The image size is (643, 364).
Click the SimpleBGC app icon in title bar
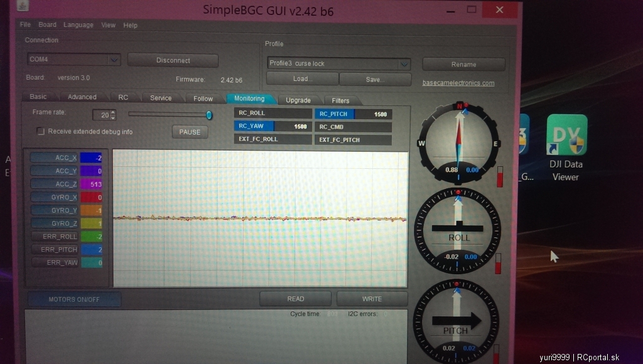tap(23, 5)
